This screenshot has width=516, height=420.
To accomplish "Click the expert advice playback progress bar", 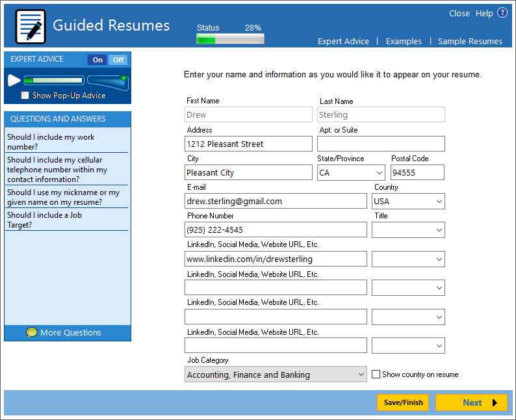I will (x=54, y=81).
